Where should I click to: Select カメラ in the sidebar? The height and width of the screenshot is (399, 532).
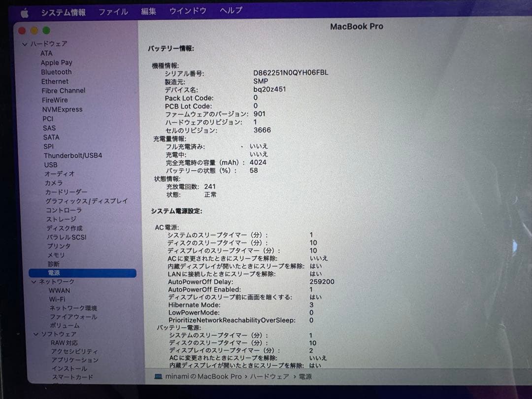click(x=54, y=183)
